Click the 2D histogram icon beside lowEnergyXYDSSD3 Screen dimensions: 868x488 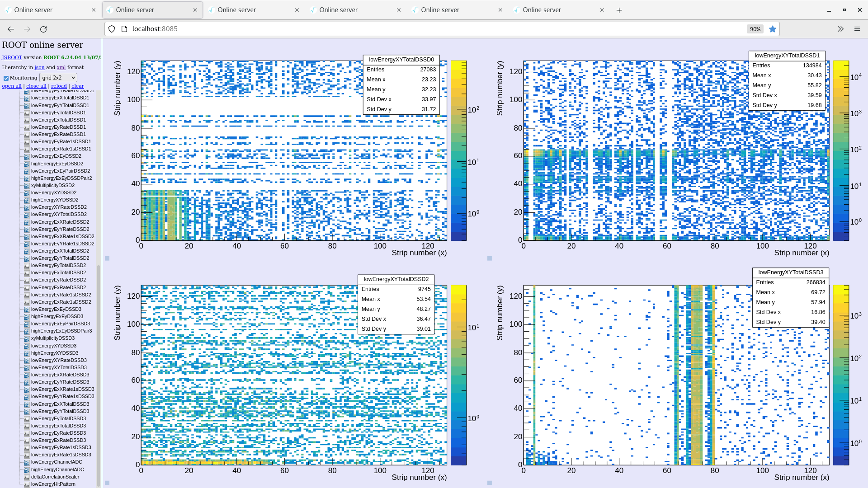[x=26, y=346]
